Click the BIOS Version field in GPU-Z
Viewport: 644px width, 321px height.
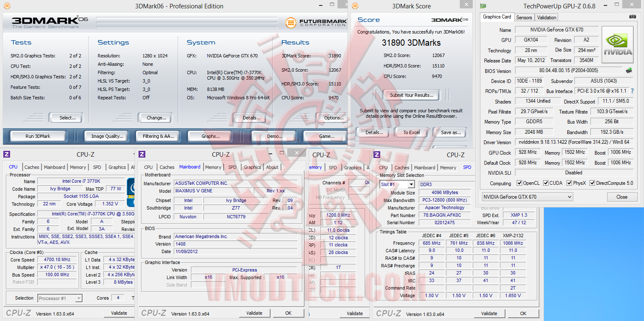coord(568,71)
